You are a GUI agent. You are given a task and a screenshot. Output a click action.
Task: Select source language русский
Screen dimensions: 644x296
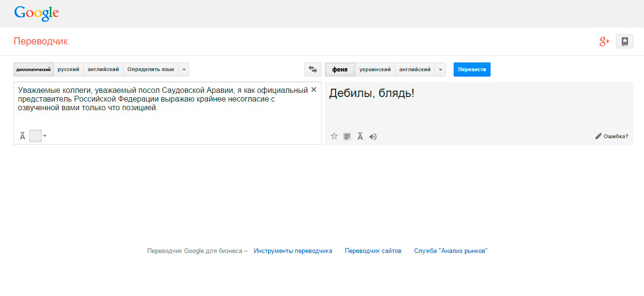[68, 70]
